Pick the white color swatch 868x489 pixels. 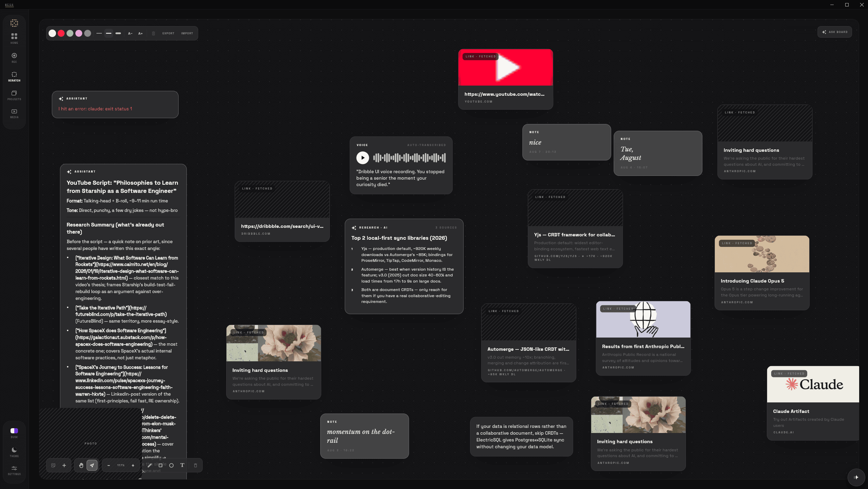52,33
